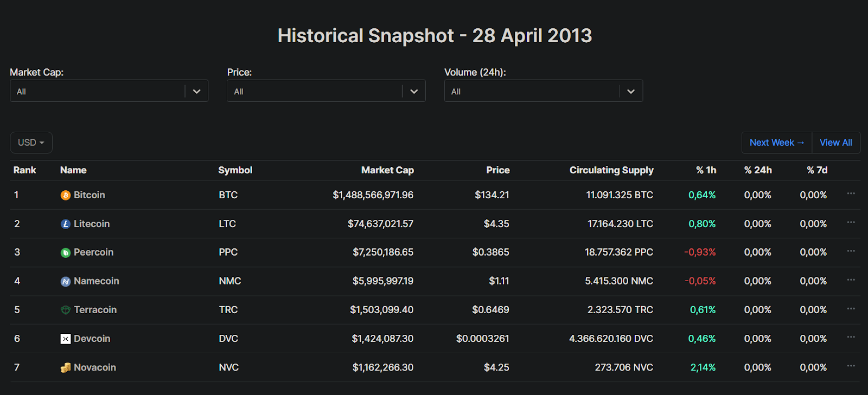Click the PPC symbol cell
868x395 pixels.
pos(228,252)
